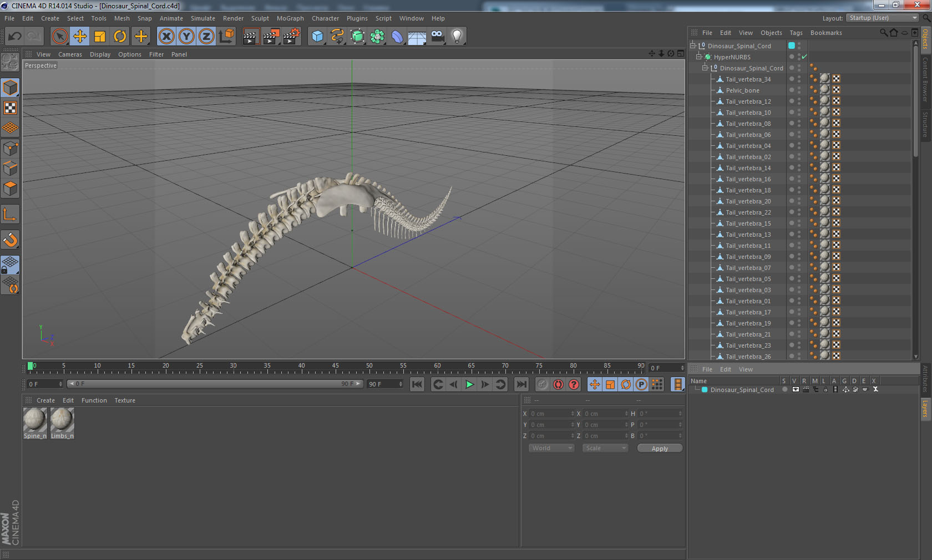Click Make Editable icon in left toolbar
Screen dimensions: 932x560
pyautogui.click(x=10, y=62)
